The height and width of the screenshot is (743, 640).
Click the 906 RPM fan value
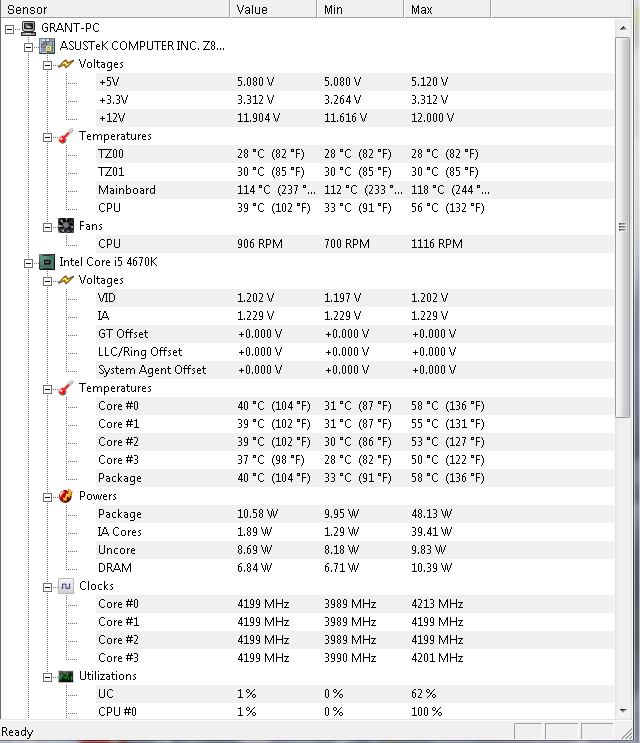click(260, 244)
